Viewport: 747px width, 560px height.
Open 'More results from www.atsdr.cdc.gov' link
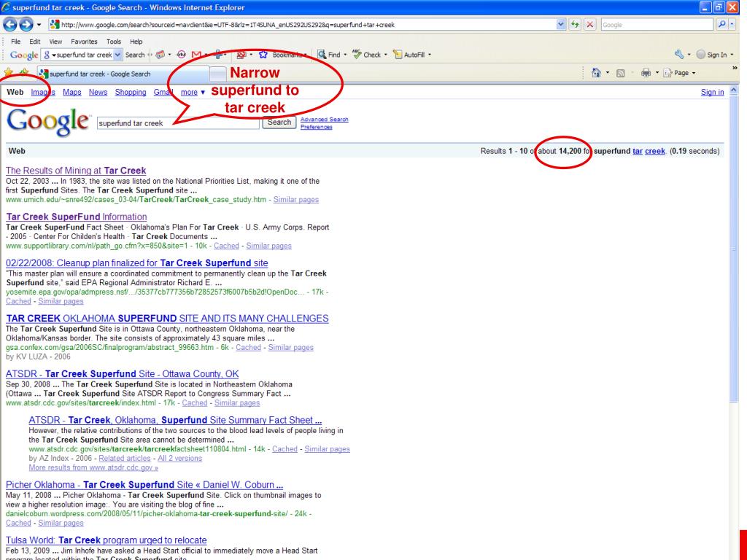pyautogui.click(x=93, y=467)
